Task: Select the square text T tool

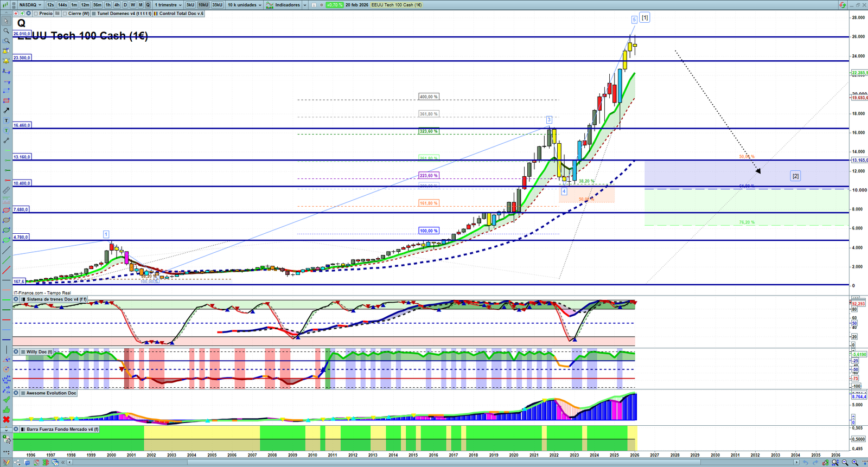Action: click(6, 120)
